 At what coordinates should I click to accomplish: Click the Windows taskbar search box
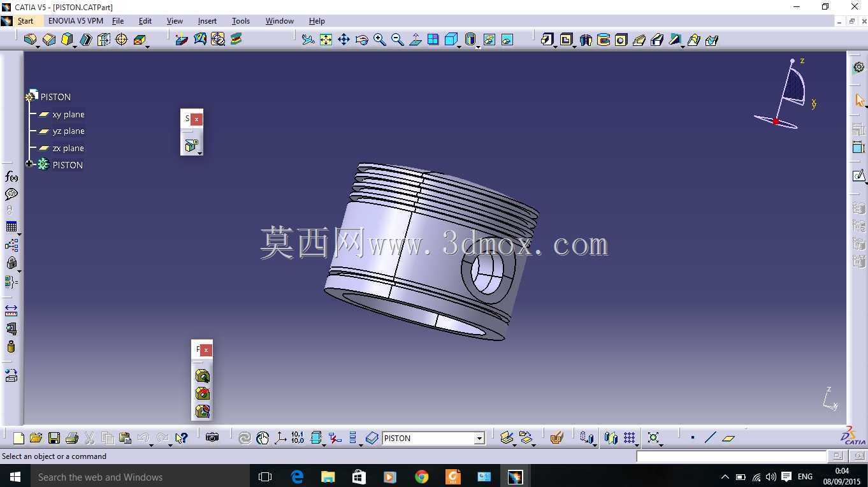(140, 477)
